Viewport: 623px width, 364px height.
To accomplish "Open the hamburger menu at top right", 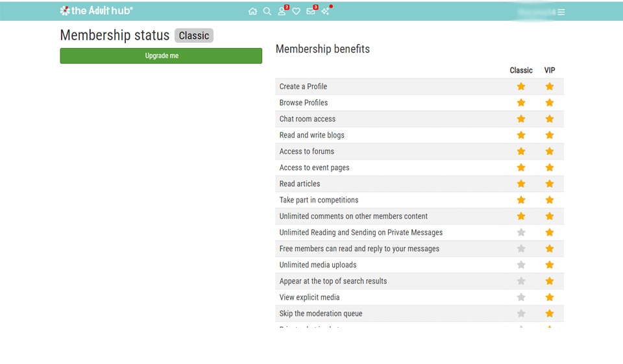I will [561, 12].
